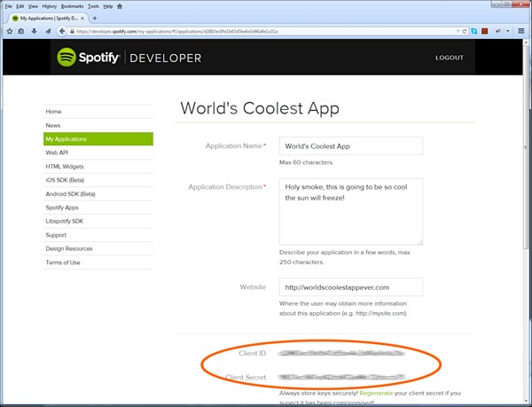Click the Application Name input field
This screenshot has height=407, width=532.
coord(351,145)
